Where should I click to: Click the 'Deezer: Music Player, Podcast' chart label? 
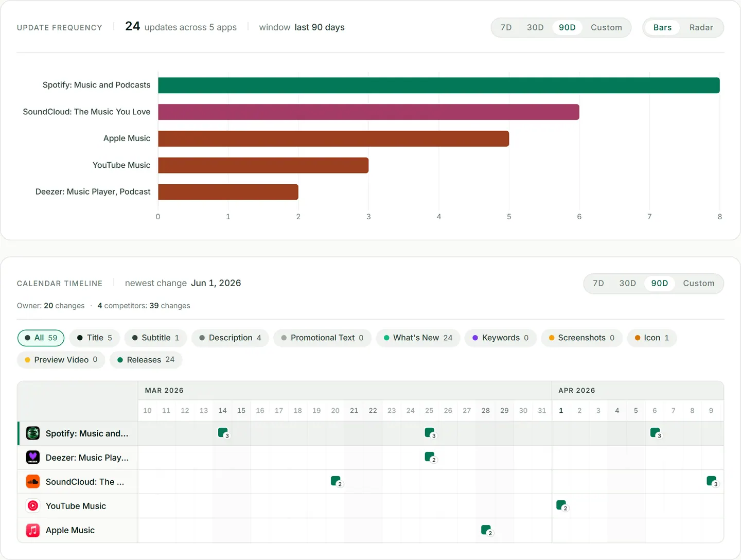pos(93,191)
